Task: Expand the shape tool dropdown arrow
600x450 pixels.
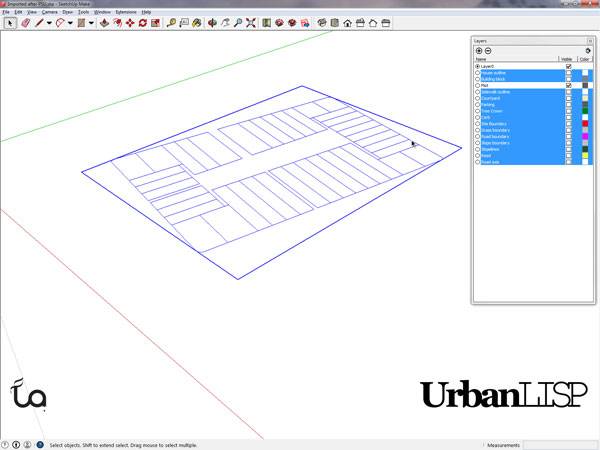Action: [x=91, y=22]
